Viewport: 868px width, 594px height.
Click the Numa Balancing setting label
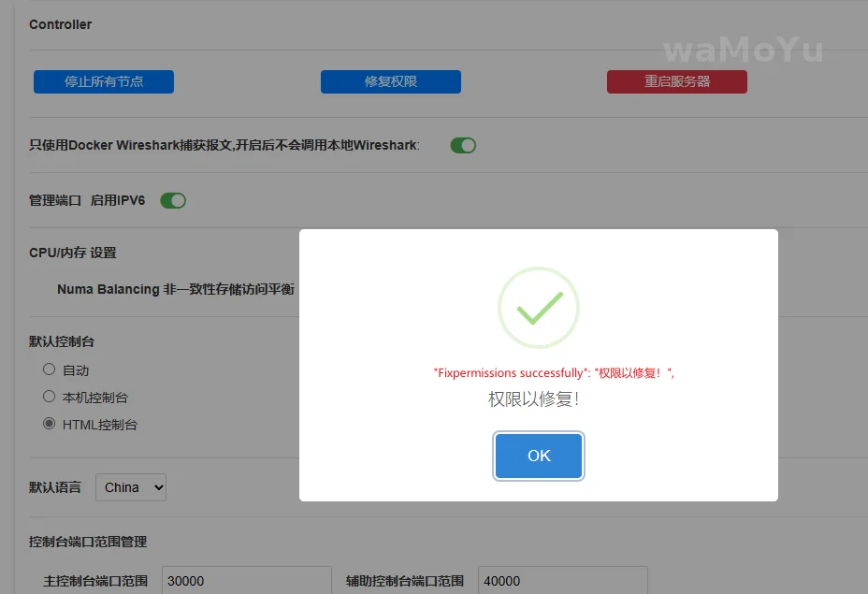[176, 289]
